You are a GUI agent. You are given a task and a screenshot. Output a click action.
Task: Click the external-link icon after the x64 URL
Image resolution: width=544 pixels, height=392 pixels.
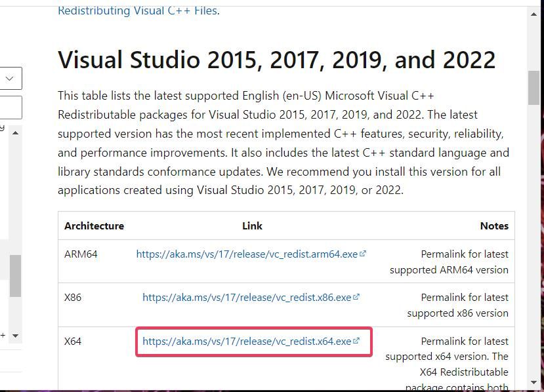coord(356,340)
